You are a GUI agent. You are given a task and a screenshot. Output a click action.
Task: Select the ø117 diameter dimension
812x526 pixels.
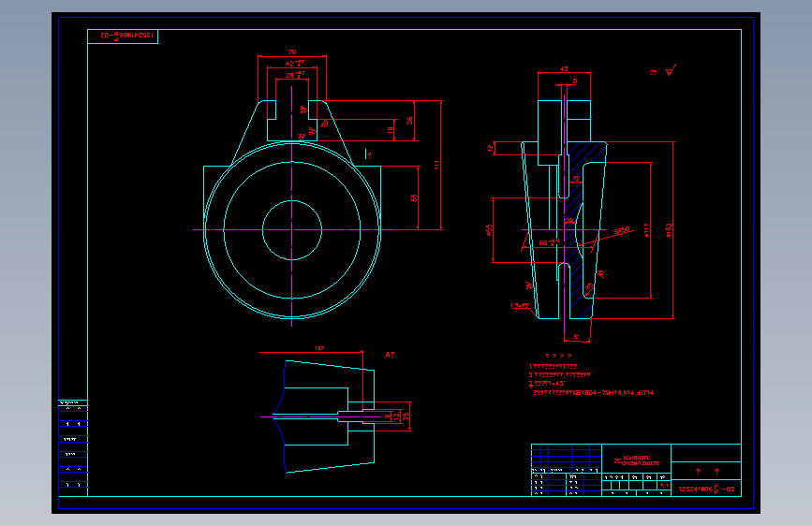tap(646, 230)
